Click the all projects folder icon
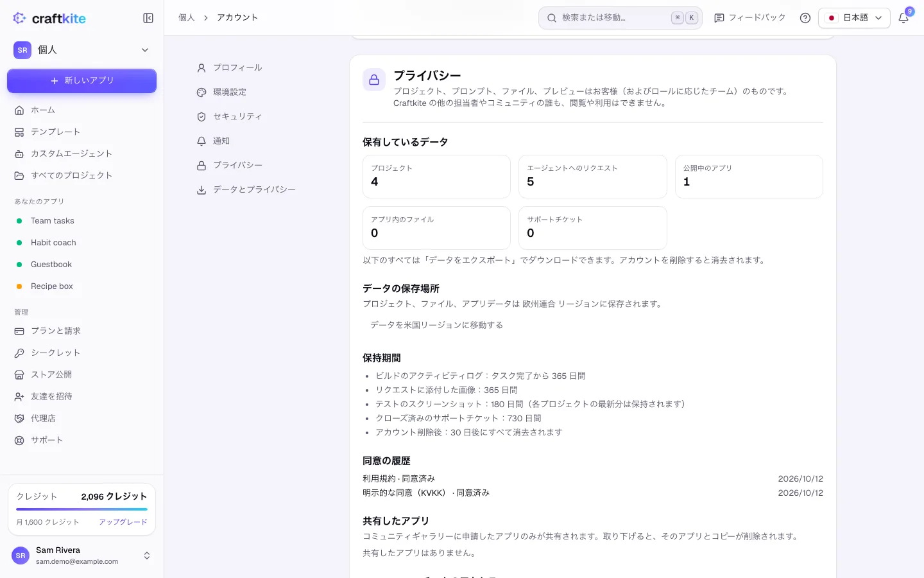This screenshot has height=578, width=924. (x=19, y=176)
